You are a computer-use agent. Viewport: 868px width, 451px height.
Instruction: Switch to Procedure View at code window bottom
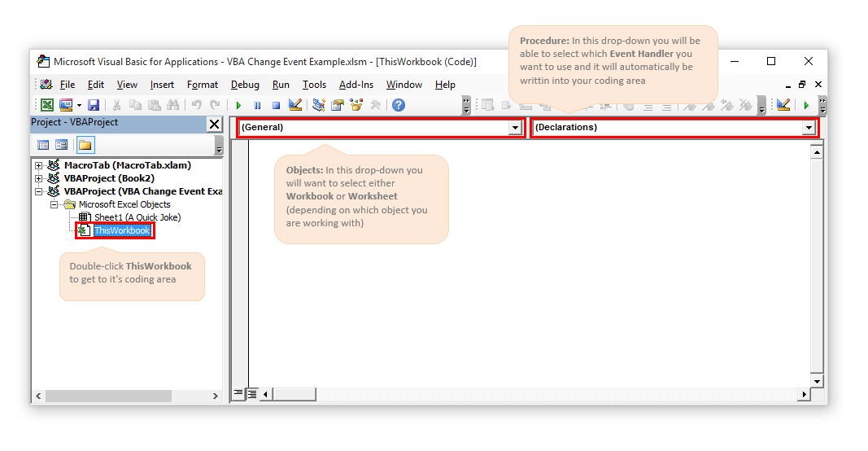(238, 394)
